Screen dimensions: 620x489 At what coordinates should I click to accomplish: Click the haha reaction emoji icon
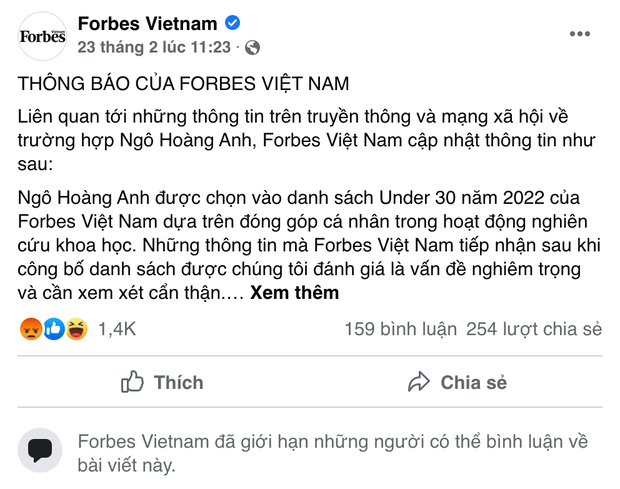tap(75, 328)
